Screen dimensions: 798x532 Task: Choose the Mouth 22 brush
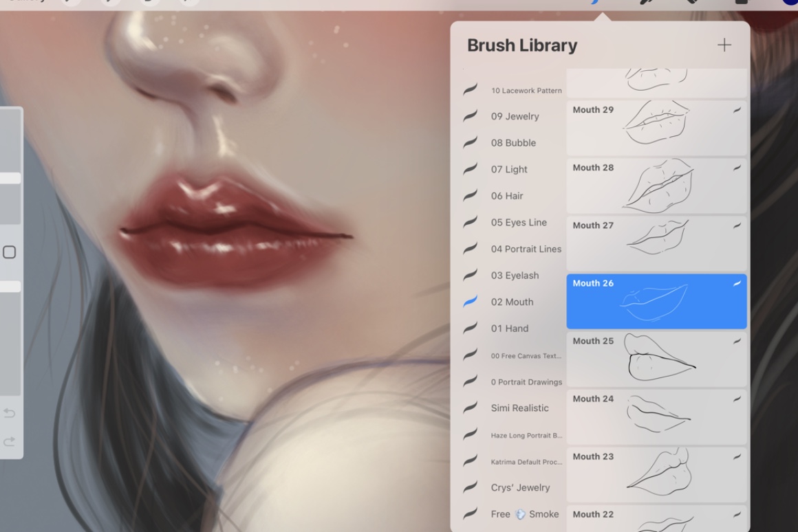pyautogui.click(x=656, y=519)
